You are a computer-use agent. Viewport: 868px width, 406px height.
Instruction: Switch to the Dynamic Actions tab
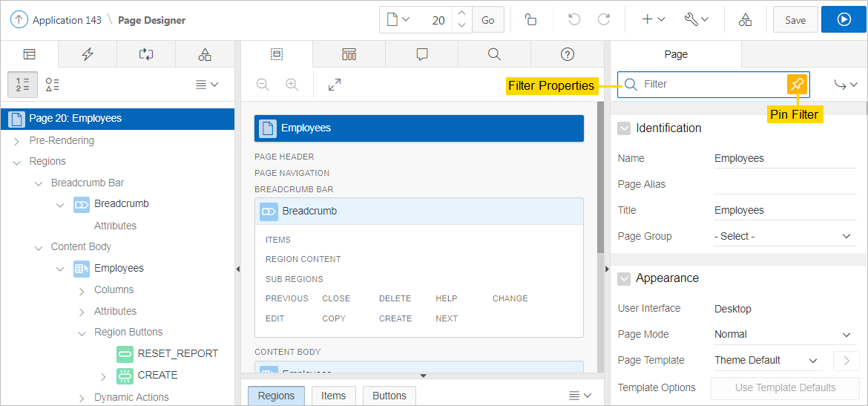88,54
